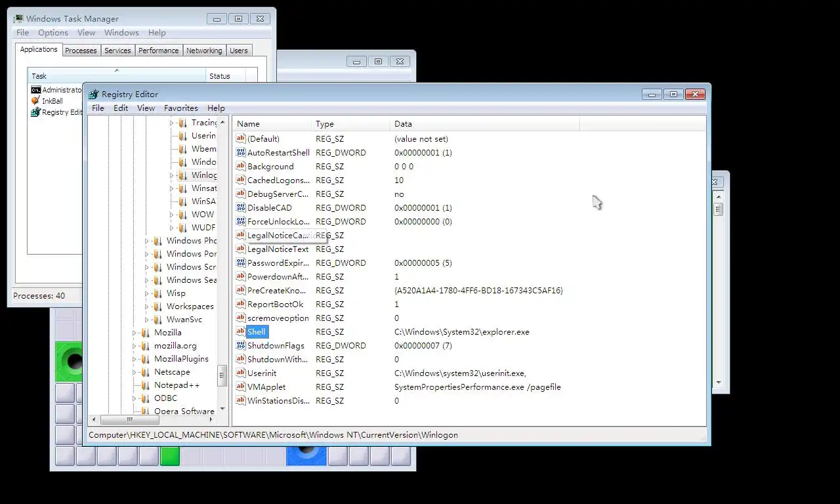The width and height of the screenshot is (840, 504).
Task: Click the Winlogon key folder icon
Action: (x=182, y=175)
